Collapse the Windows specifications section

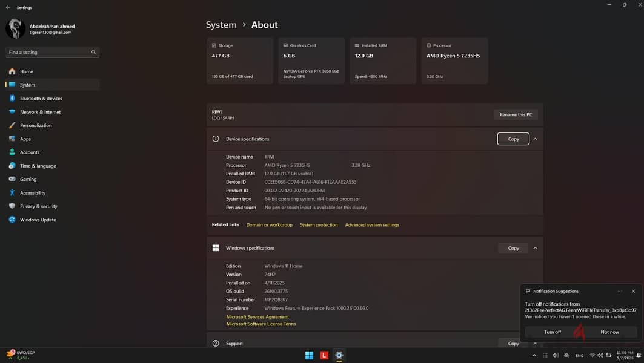(x=535, y=248)
